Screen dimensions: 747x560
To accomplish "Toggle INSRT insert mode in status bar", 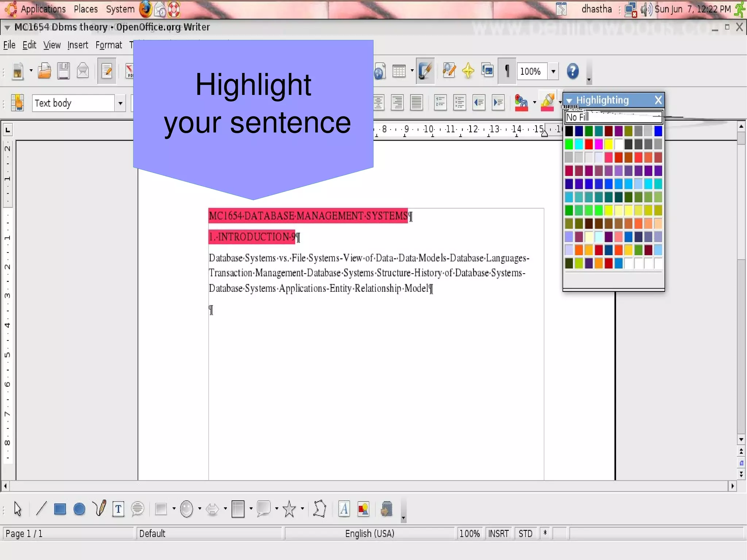I will coord(498,534).
